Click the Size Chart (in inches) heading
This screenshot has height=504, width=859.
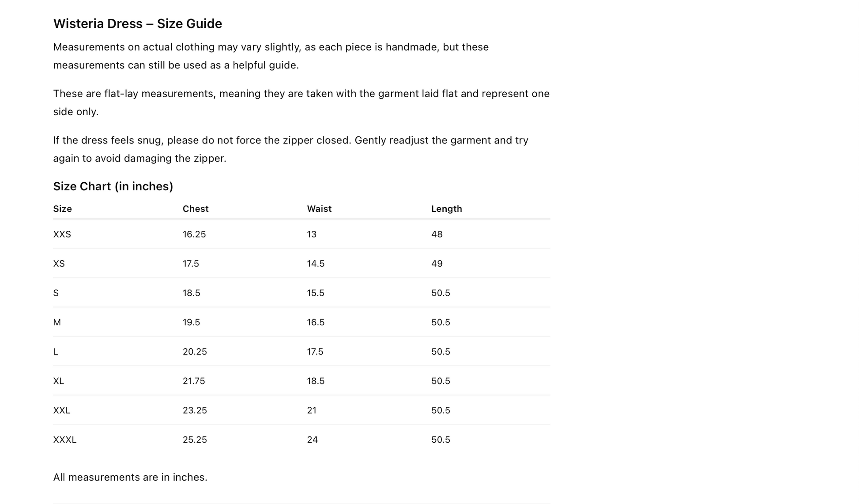113,186
